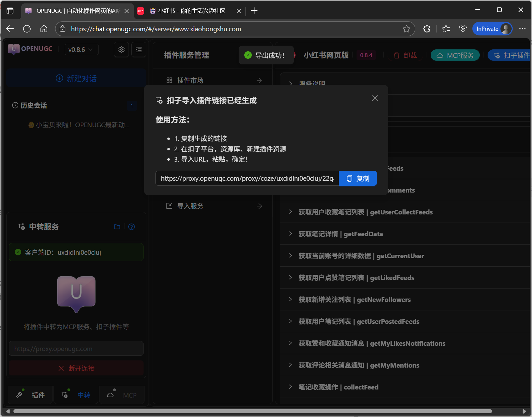Expand getMyMentions row
This screenshot has height=417, width=532.
405,365
